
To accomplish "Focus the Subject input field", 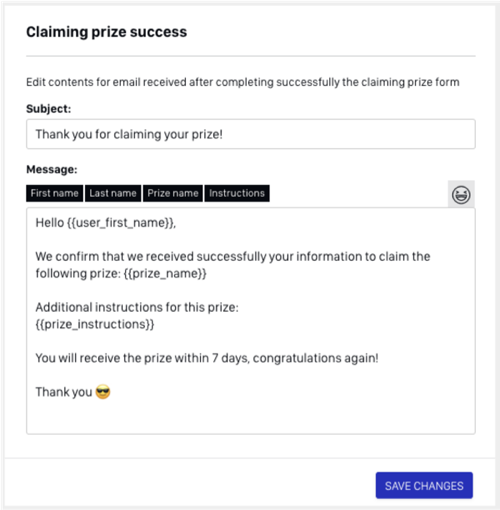I will click(x=251, y=134).
